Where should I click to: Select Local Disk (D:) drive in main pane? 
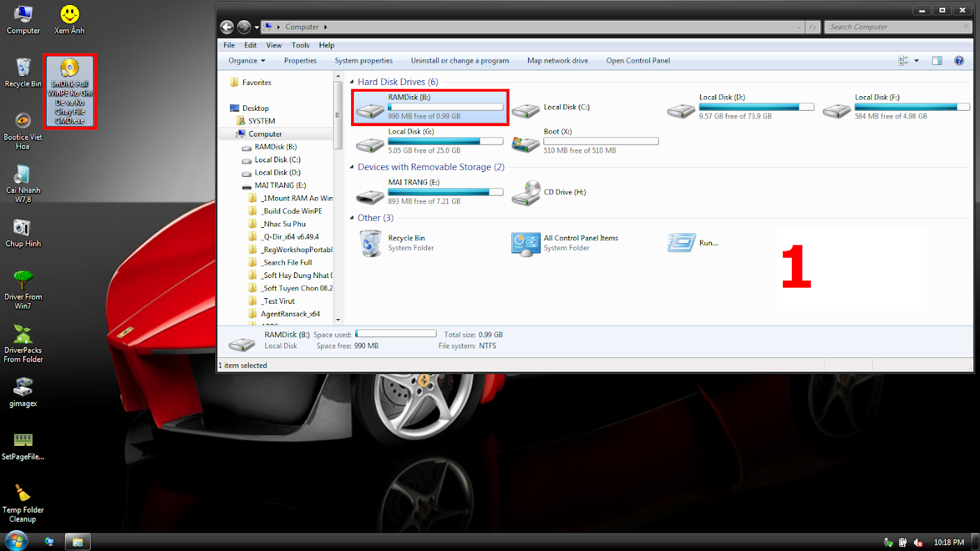(740, 107)
